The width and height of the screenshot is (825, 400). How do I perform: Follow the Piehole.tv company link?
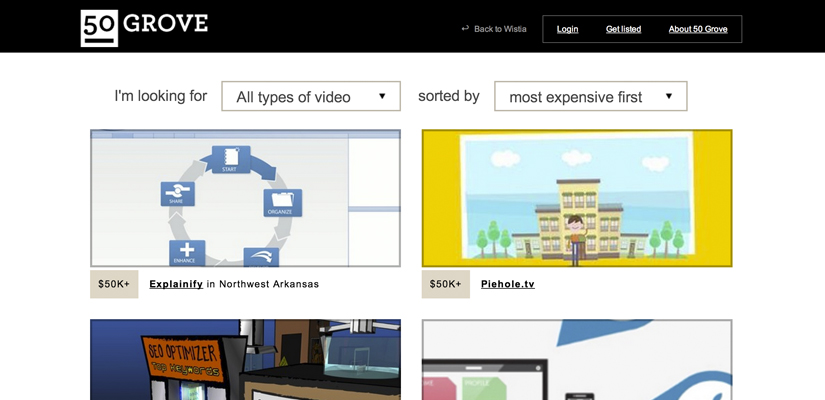[508, 284]
